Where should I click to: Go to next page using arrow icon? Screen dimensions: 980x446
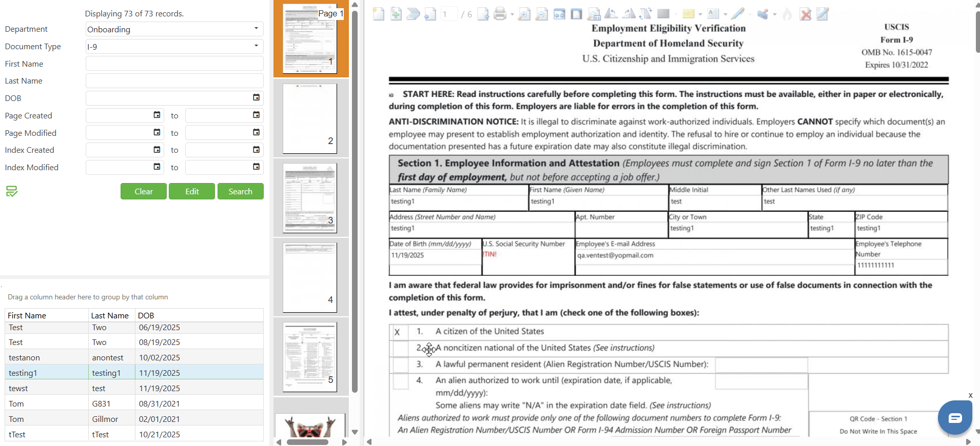483,14
